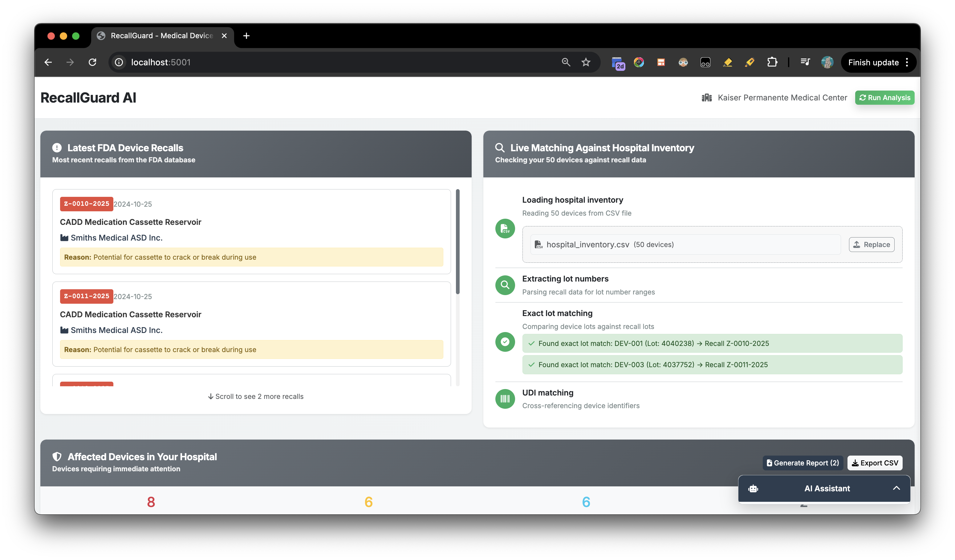Image resolution: width=955 pixels, height=560 pixels.
Task: Click the Extracting lot numbers magnifier icon
Action: [x=505, y=285]
